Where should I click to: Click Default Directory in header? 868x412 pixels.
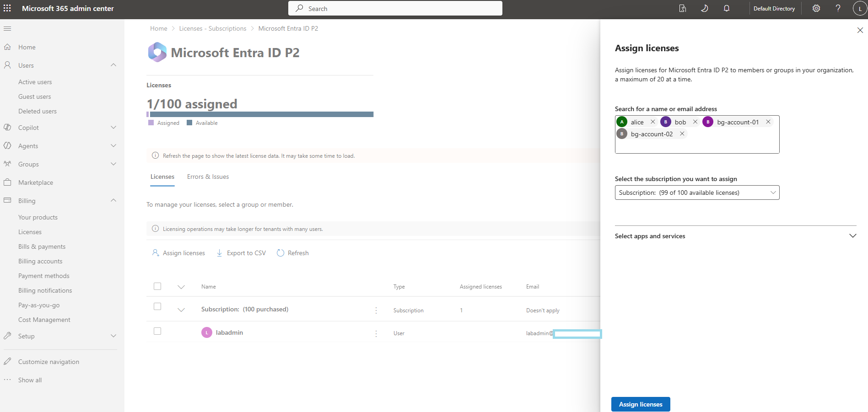(x=774, y=8)
